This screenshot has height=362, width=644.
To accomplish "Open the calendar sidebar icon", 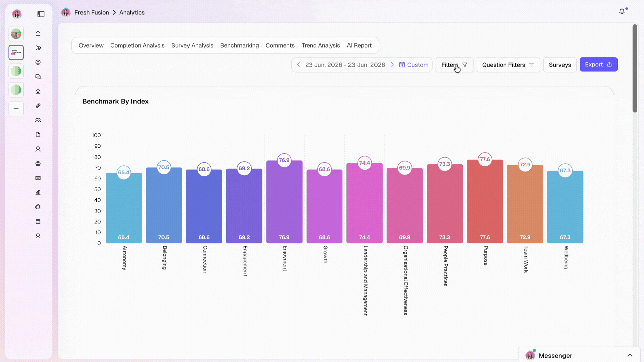I will [38, 221].
